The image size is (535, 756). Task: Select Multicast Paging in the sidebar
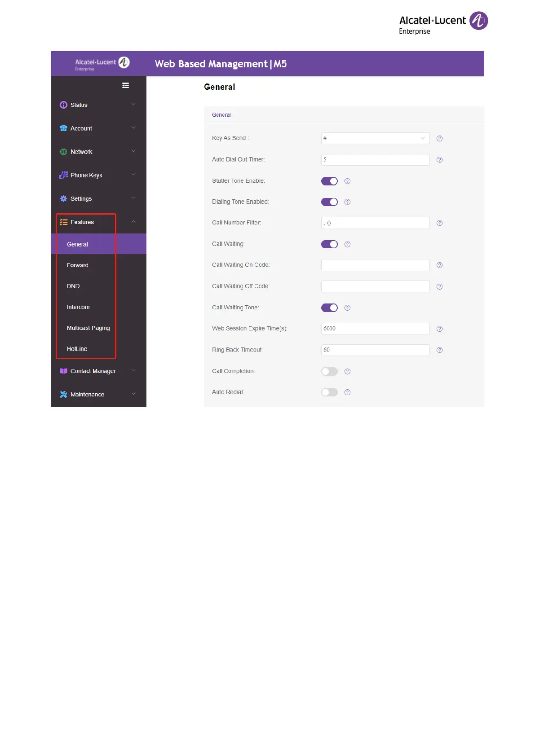[x=88, y=328]
